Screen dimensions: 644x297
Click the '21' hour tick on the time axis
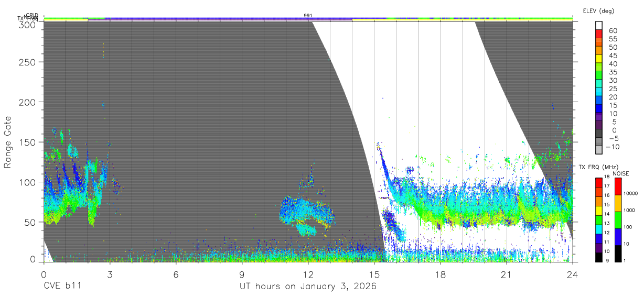tap(506, 274)
